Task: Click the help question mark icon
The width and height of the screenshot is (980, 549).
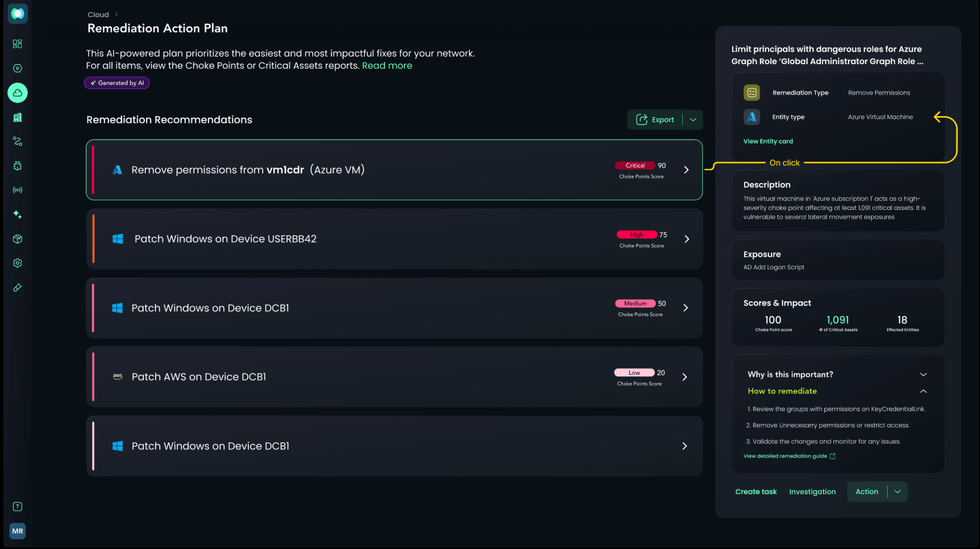Action: click(x=17, y=506)
